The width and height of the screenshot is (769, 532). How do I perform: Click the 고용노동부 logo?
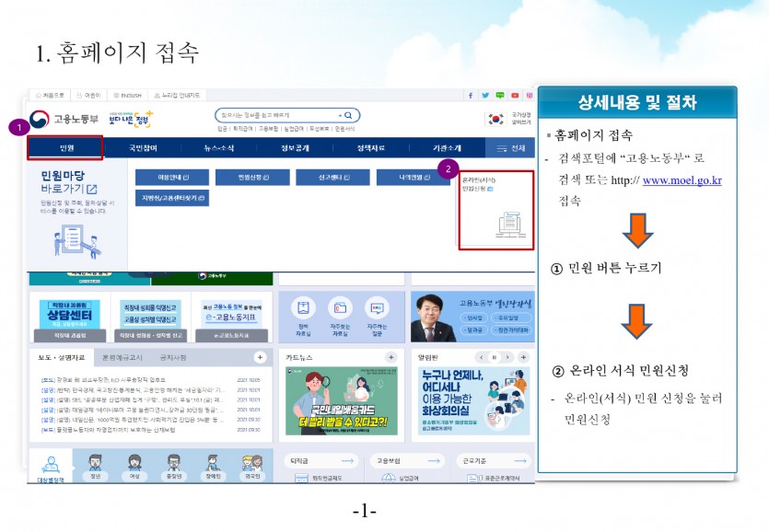tap(57, 119)
